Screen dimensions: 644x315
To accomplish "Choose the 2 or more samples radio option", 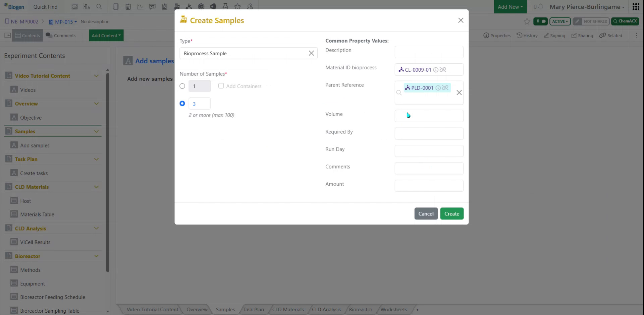I will (182, 103).
